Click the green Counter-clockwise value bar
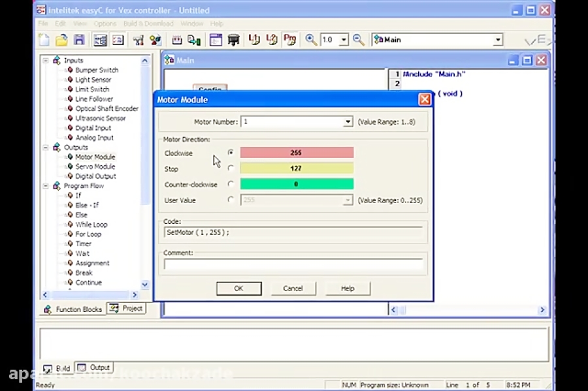 coord(297,183)
